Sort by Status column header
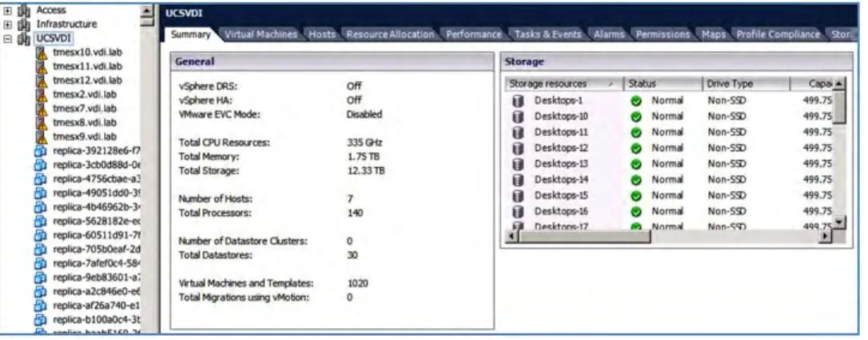The height and width of the screenshot is (340, 868). (x=663, y=84)
